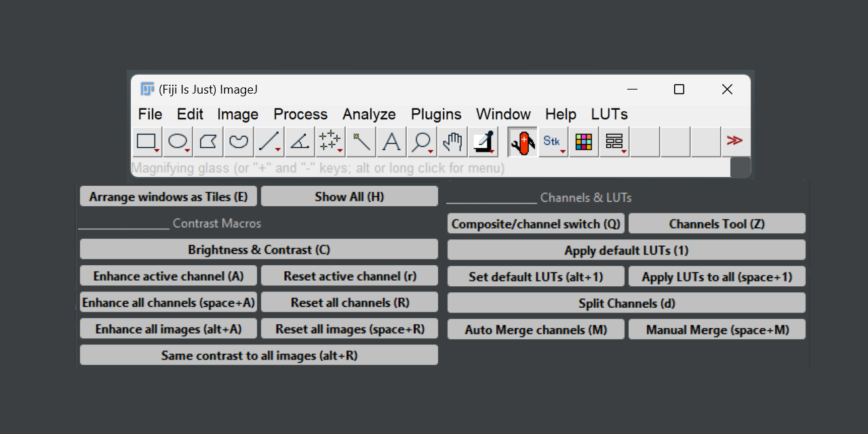This screenshot has width=868, height=434.
Task: Toggle Composite/channel switch
Action: [535, 223]
